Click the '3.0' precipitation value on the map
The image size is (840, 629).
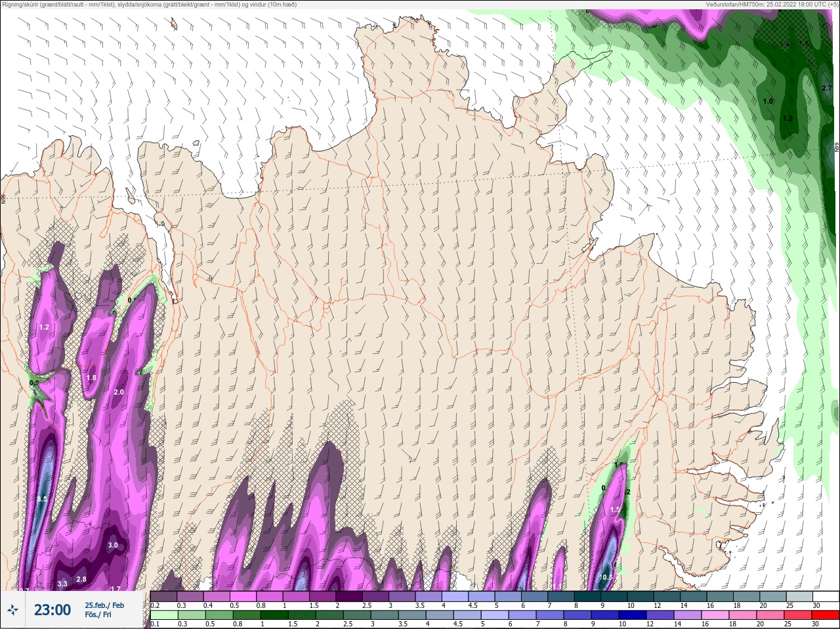[113, 545]
